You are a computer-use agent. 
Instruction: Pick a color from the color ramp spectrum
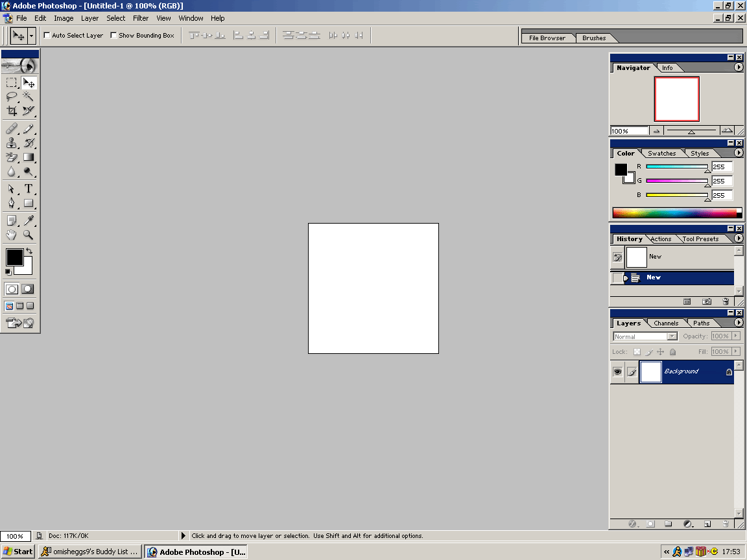point(677,213)
